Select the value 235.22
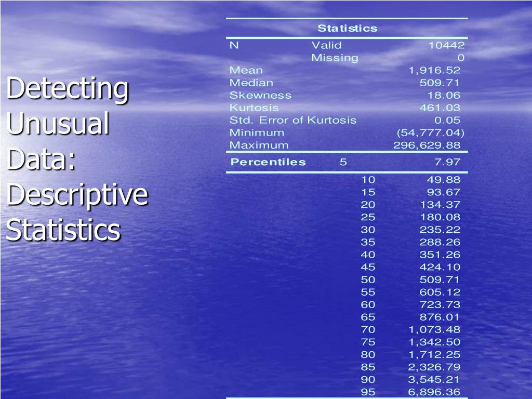 pyautogui.click(x=440, y=230)
